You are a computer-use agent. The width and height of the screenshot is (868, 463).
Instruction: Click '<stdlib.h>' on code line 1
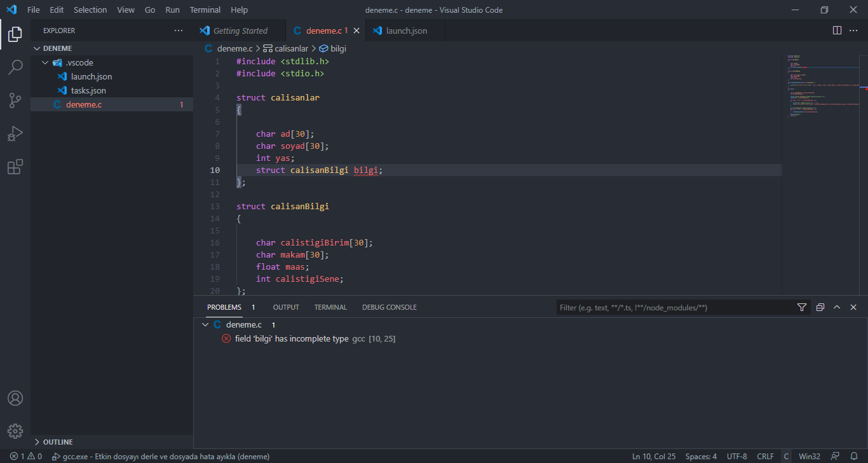(x=305, y=62)
